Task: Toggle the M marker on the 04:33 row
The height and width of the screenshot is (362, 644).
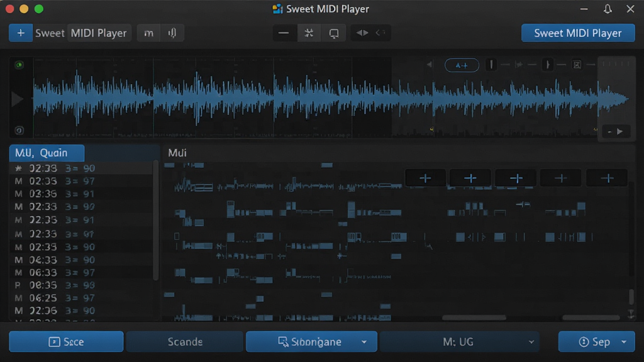Action: tap(18, 260)
